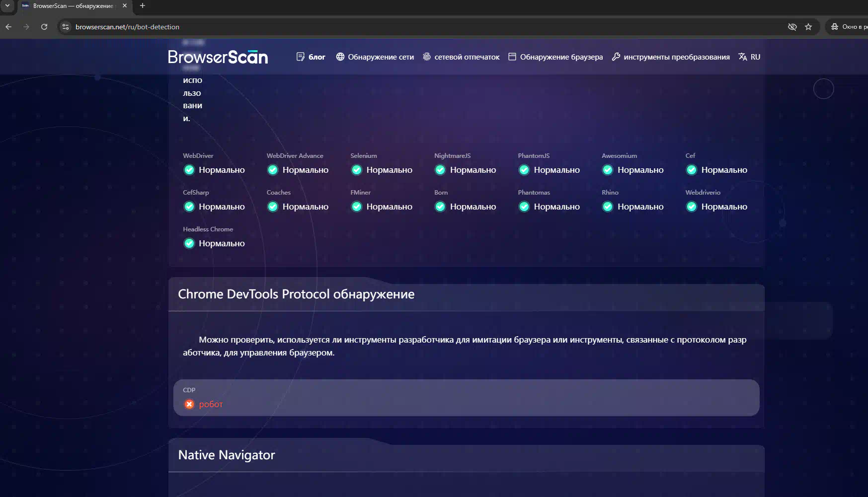Click the green check icon under WebDriver Advance
Image resolution: width=868 pixels, height=497 pixels.
273,170
